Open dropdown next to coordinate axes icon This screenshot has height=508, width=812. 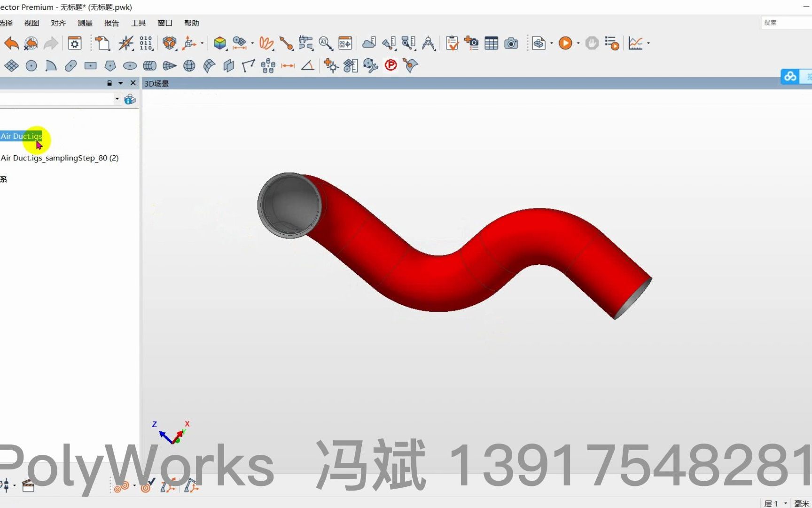coord(202,43)
